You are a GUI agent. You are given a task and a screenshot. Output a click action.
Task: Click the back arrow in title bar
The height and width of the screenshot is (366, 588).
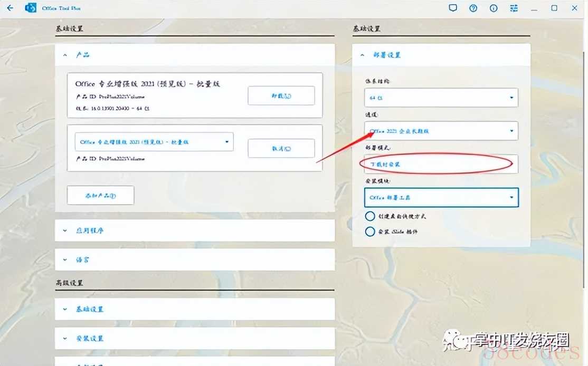coord(11,8)
